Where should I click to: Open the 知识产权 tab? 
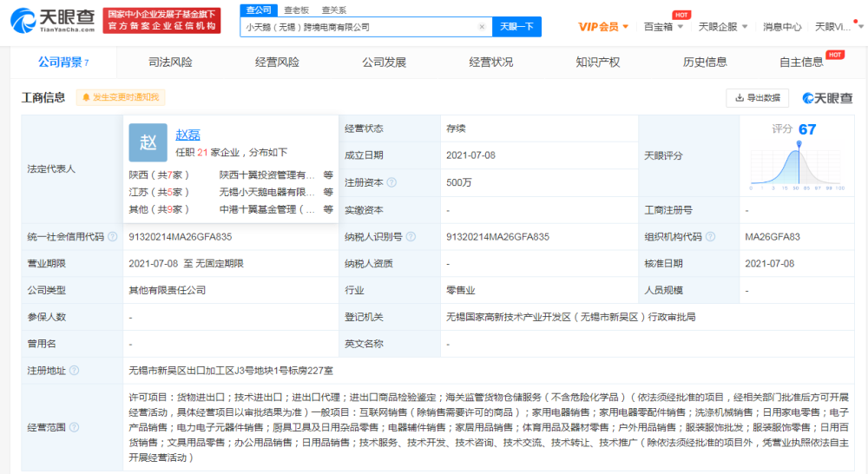(597, 63)
